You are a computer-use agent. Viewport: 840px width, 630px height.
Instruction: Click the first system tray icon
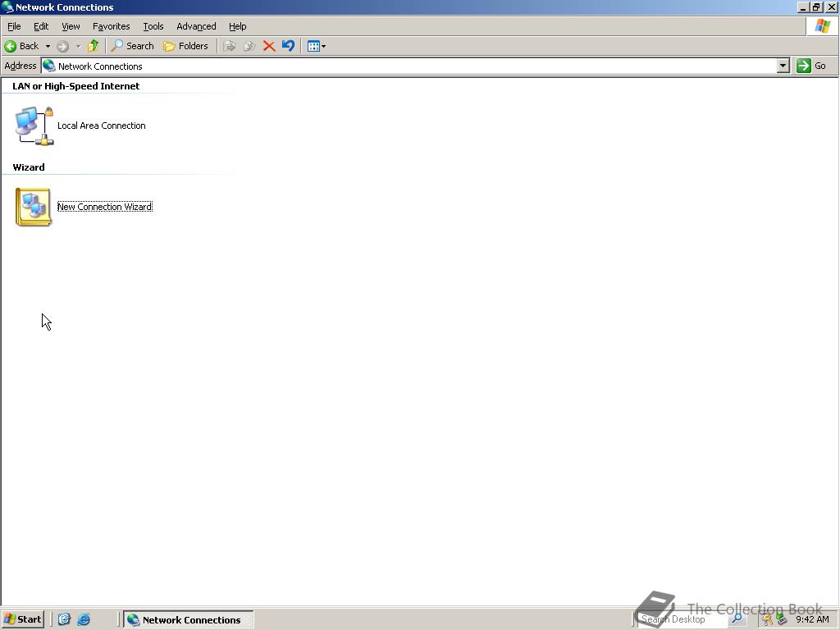767,619
